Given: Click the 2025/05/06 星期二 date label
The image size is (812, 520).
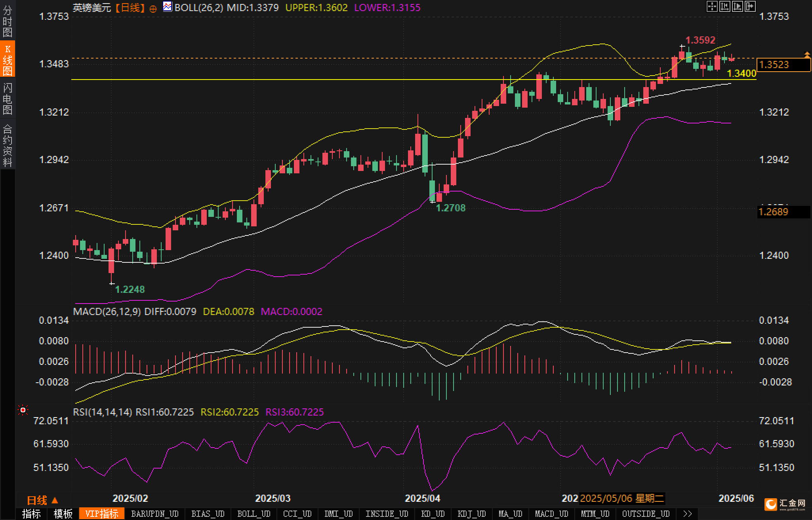Looking at the screenshot, I should (622, 498).
